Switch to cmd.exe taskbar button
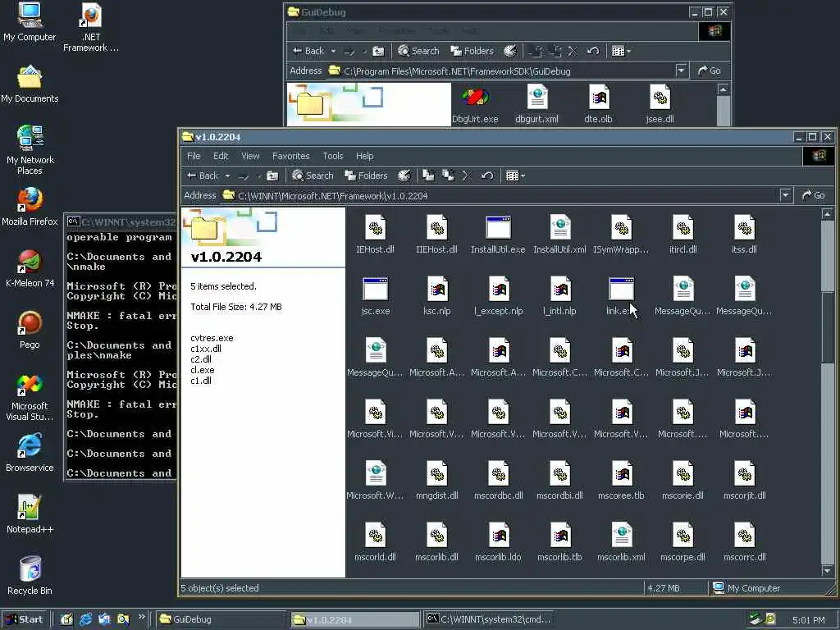The height and width of the screenshot is (630, 840). click(x=489, y=619)
